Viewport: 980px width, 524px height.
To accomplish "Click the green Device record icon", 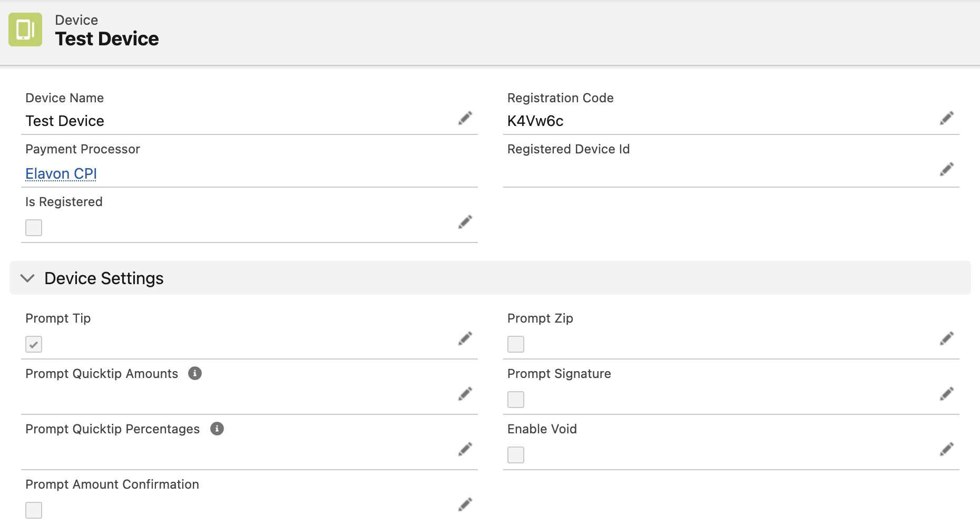I will pos(25,30).
